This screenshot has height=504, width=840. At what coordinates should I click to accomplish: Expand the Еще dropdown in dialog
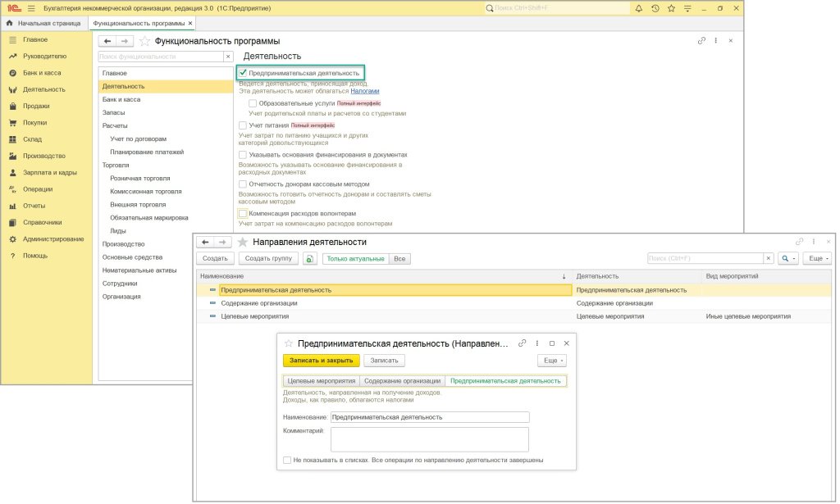coord(552,360)
